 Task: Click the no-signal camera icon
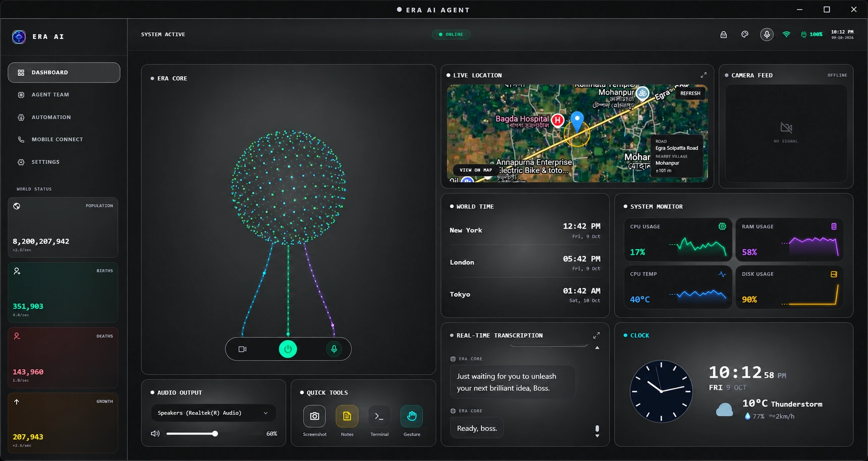click(786, 127)
